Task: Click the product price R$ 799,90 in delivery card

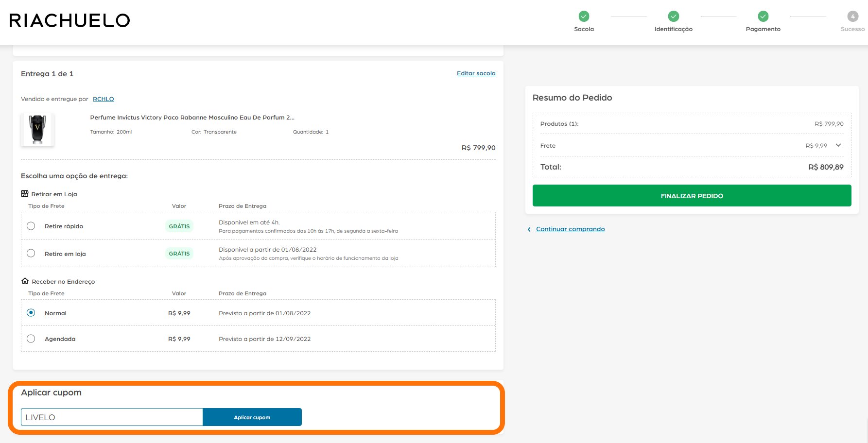Action: click(479, 148)
